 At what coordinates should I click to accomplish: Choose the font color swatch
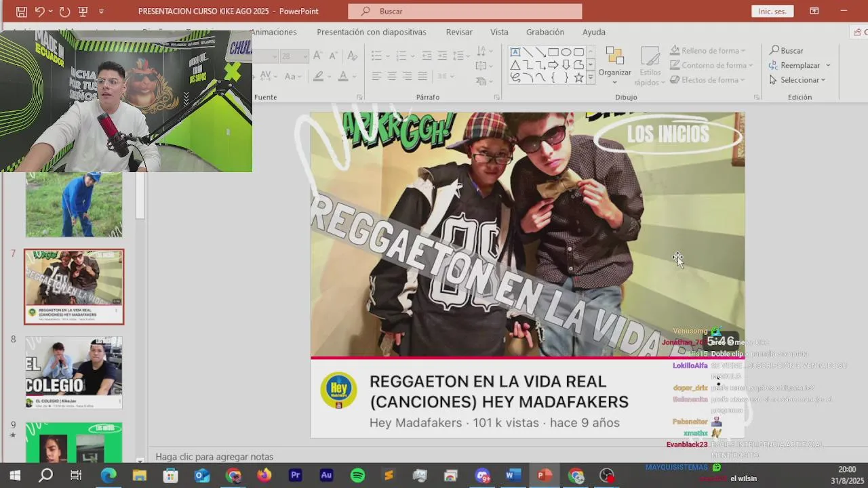pos(343,76)
